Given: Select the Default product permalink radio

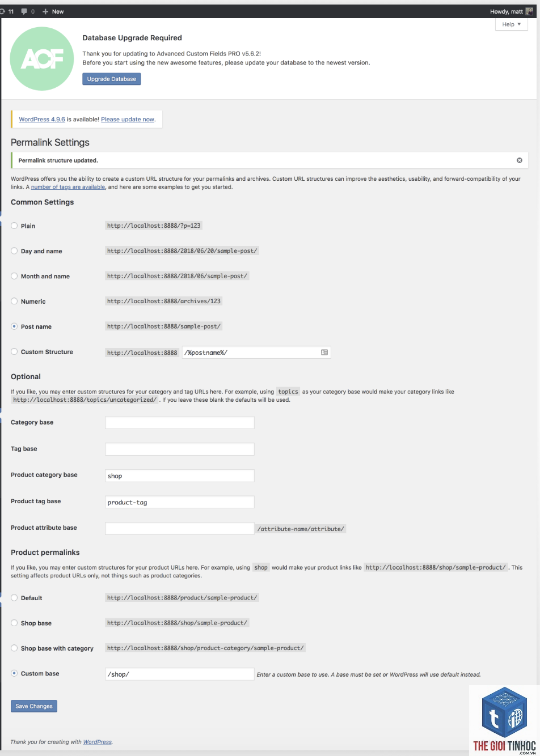Looking at the screenshot, I should point(14,597).
